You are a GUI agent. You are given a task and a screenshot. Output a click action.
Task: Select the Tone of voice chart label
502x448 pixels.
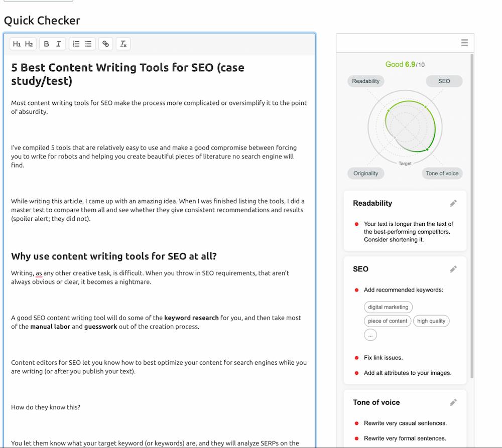tap(442, 173)
